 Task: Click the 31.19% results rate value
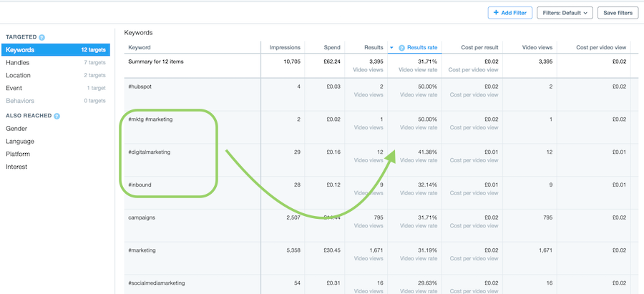(x=429, y=250)
